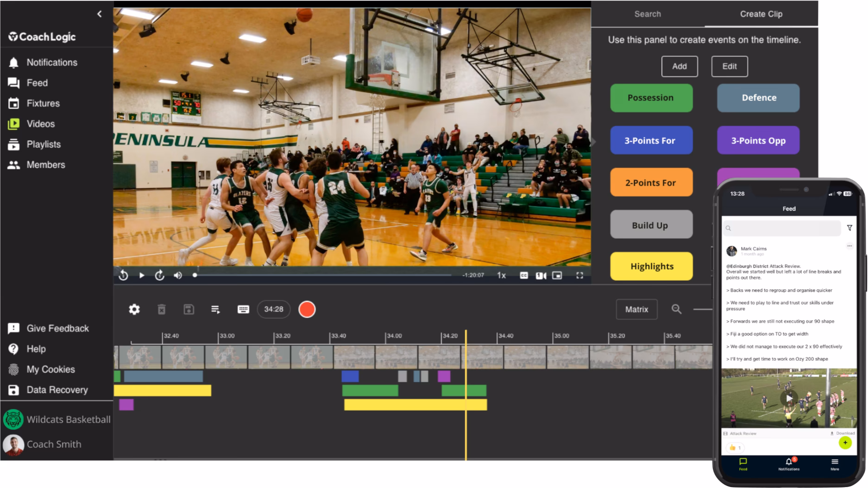The height and width of the screenshot is (488, 868).
Task: Toggle closed captions on video
Action: coord(524,275)
